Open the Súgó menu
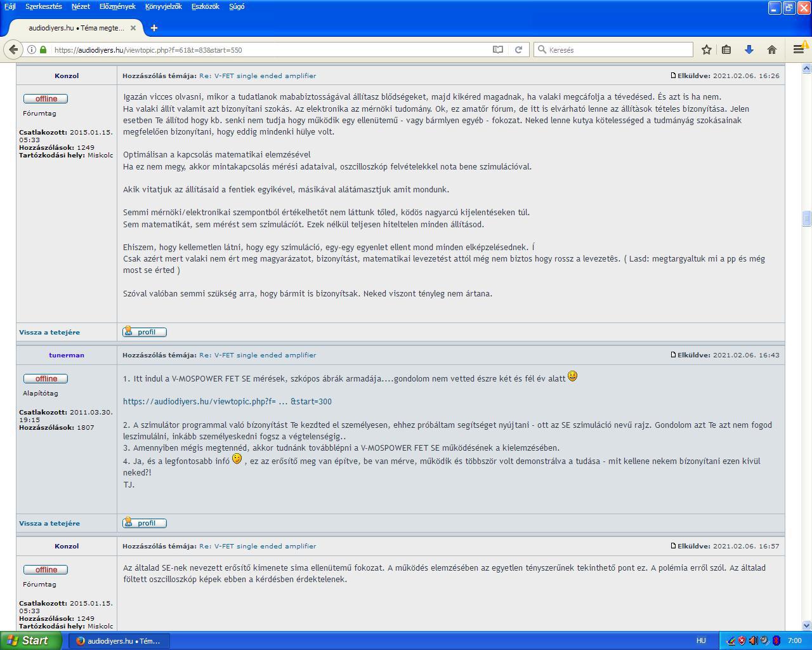The width and height of the screenshot is (812, 650). pyautogui.click(x=236, y=6)
